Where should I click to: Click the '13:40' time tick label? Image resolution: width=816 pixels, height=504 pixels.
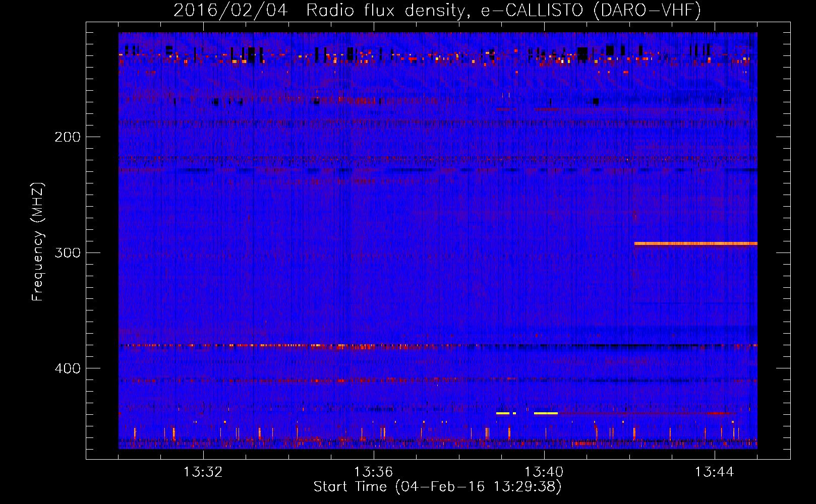pos(544,472)
